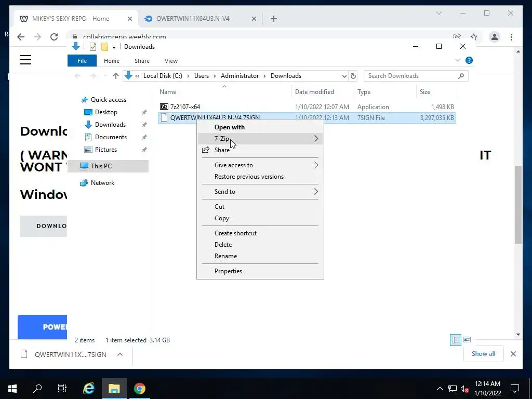
Task: Sort by Type column header
Action: [364, 92]
